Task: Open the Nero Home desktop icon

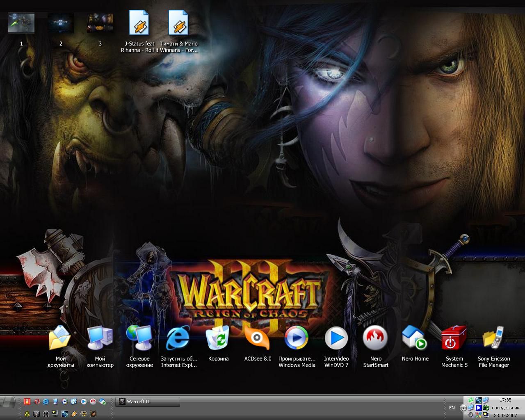Action: pos(415,339)
